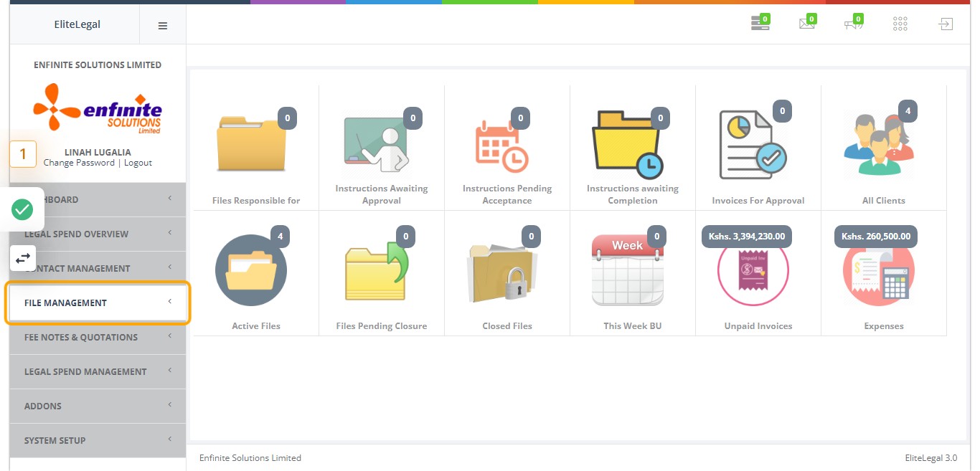Expand the Legal Spend Overview menu
The height and width of the screenshot is (471, 980).
[x=98, y=234]
